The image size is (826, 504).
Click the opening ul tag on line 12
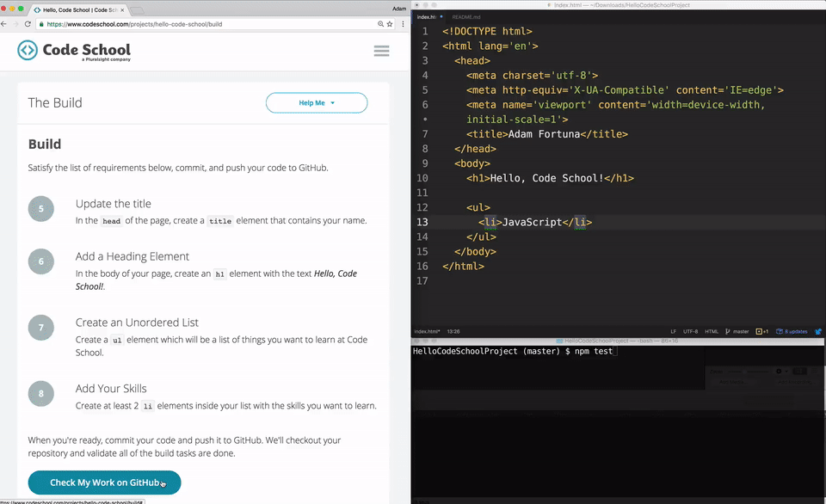pos(478,207)
